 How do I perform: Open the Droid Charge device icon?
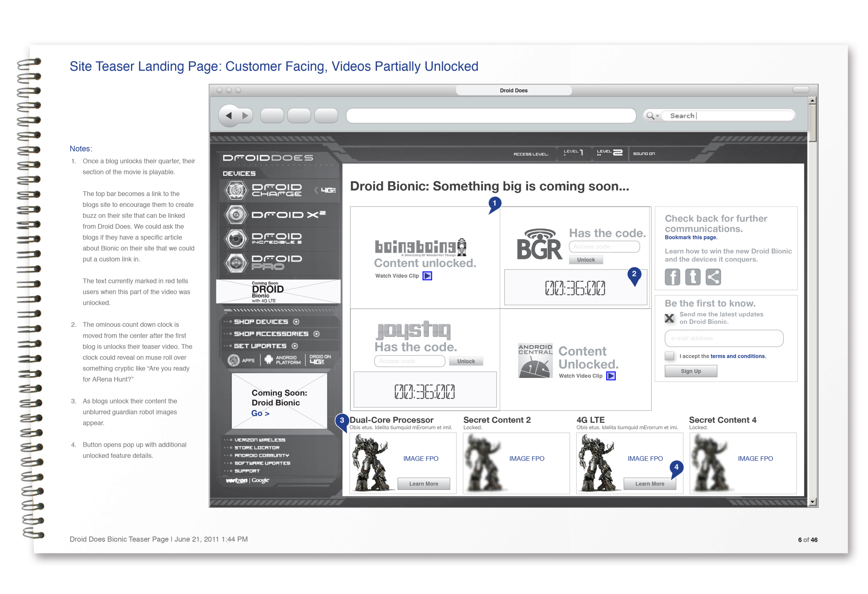click(x=236, y=190)
